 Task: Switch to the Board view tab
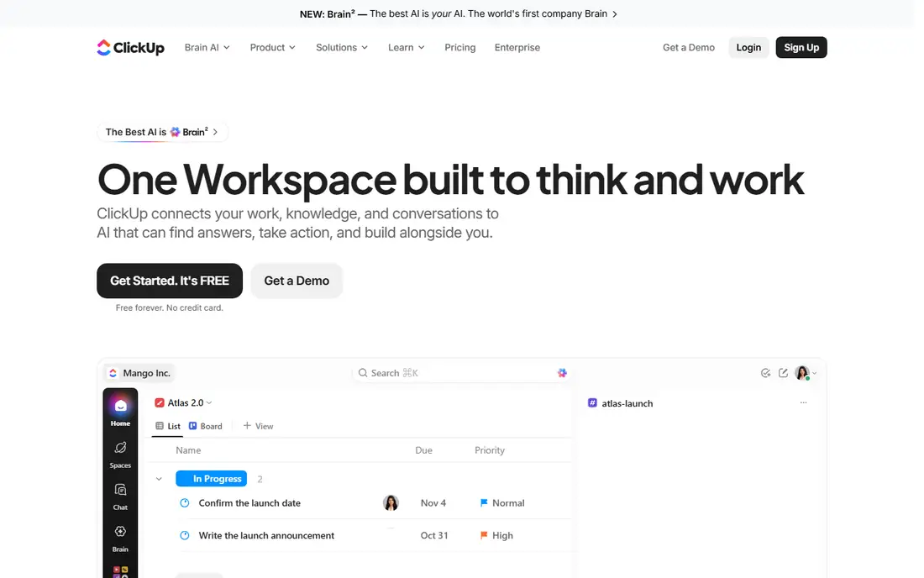coord(205,426)
